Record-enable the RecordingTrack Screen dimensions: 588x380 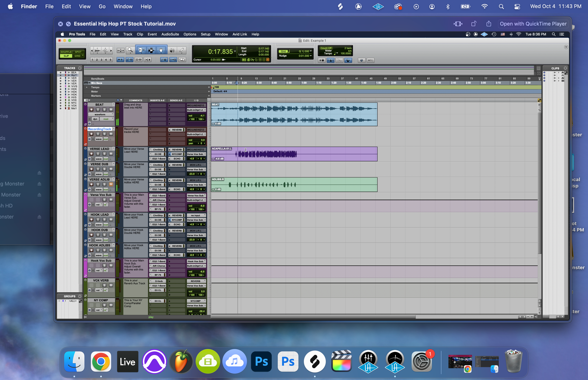(x=91, y=134)
